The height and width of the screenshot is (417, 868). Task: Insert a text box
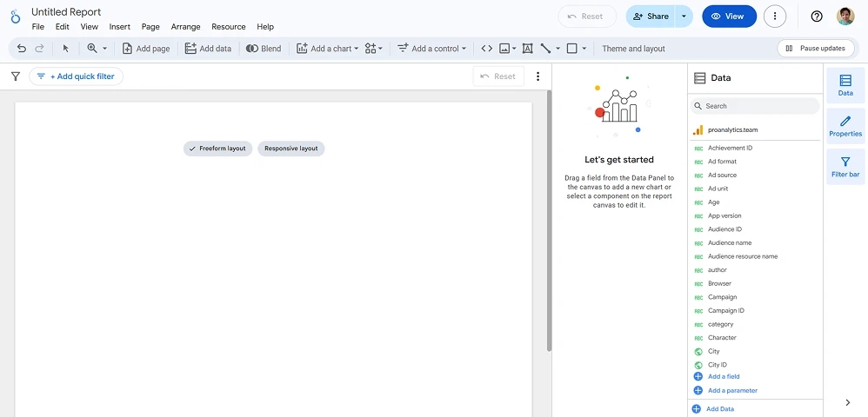[x=528, y=49]
